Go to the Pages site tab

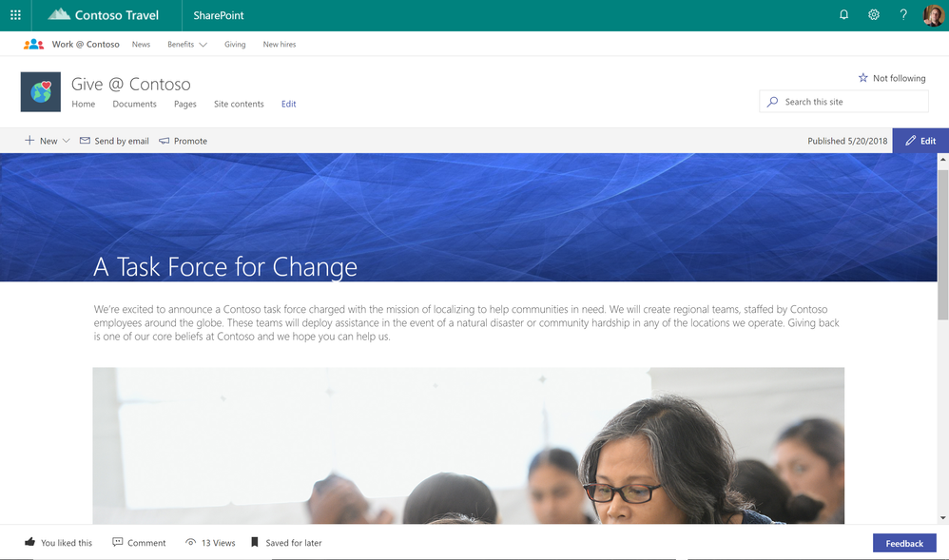click(x=185, y=105)
